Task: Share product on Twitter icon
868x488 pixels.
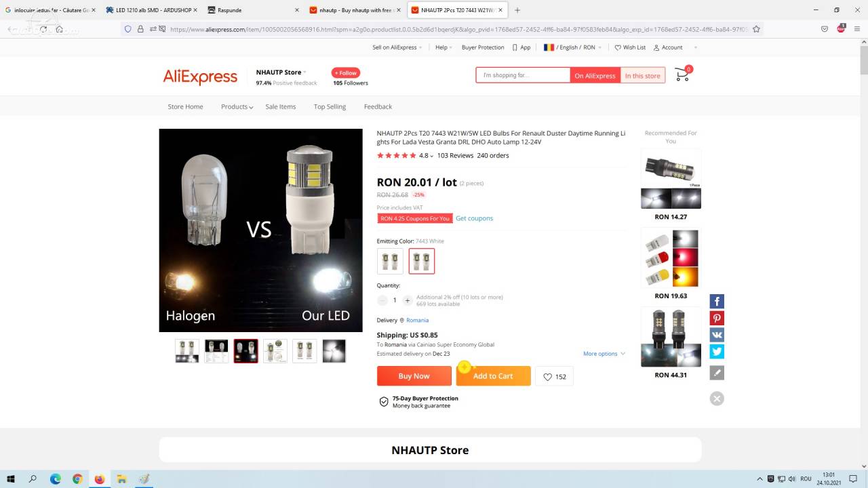Action: click(717, 352)
